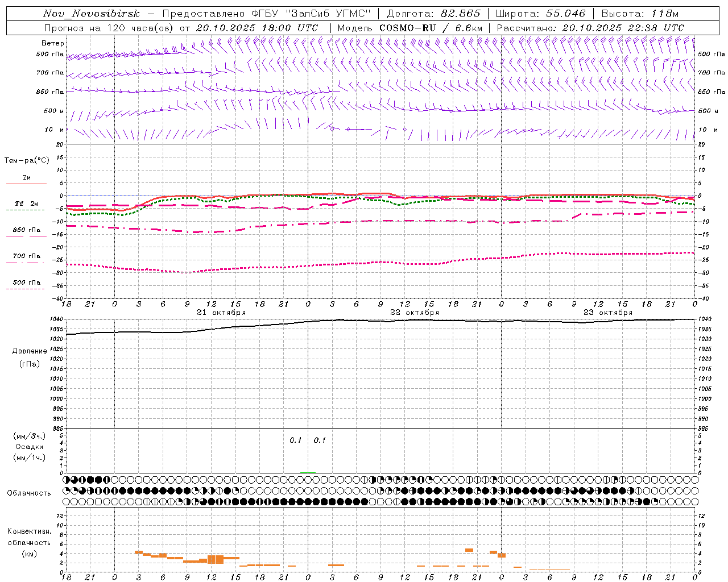Click the station title "Nov_Novosibirsk"
Screen dimensions: 728x582
tap(91, 14)
